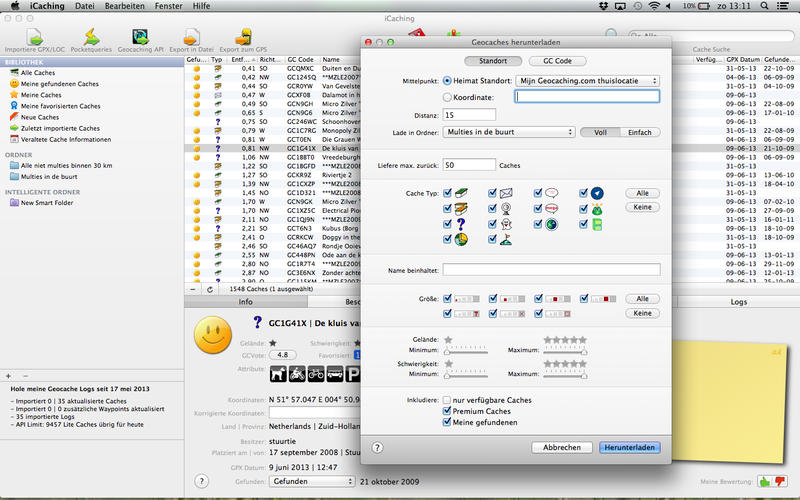
Task: Open Pocketqueries from the toolbar
Action: pyautogui.click(x=91, y=38)
